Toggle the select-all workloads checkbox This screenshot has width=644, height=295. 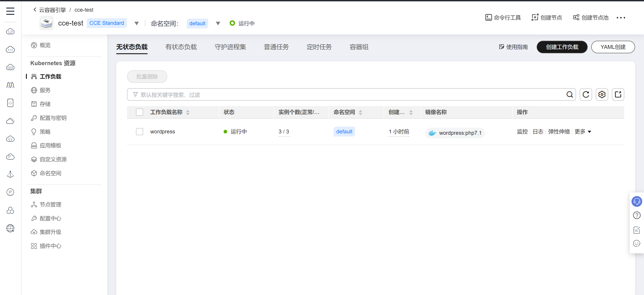[x=140, y=112]
